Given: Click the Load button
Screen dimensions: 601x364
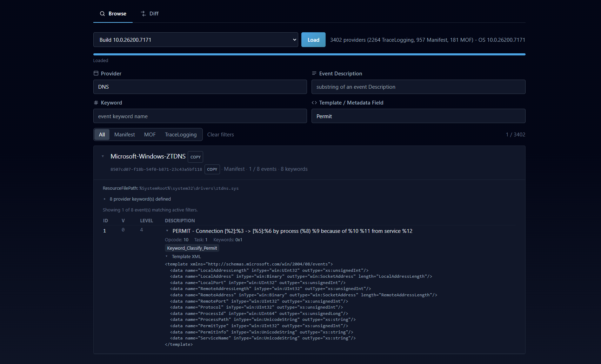Looking at the screenshot, I should [313, 40].
